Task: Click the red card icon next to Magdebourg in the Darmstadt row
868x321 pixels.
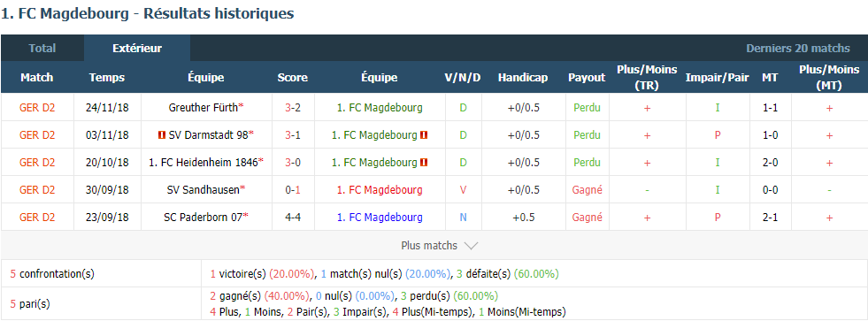Action: (425, 135)
